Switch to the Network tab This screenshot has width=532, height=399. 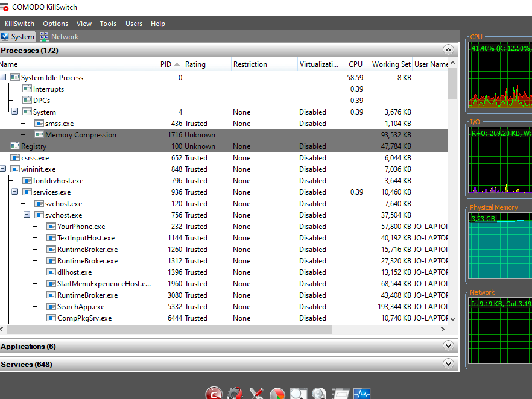click(59, 37)
